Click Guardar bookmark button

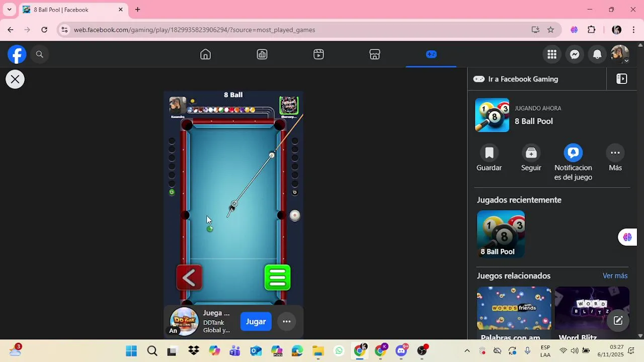489,158
